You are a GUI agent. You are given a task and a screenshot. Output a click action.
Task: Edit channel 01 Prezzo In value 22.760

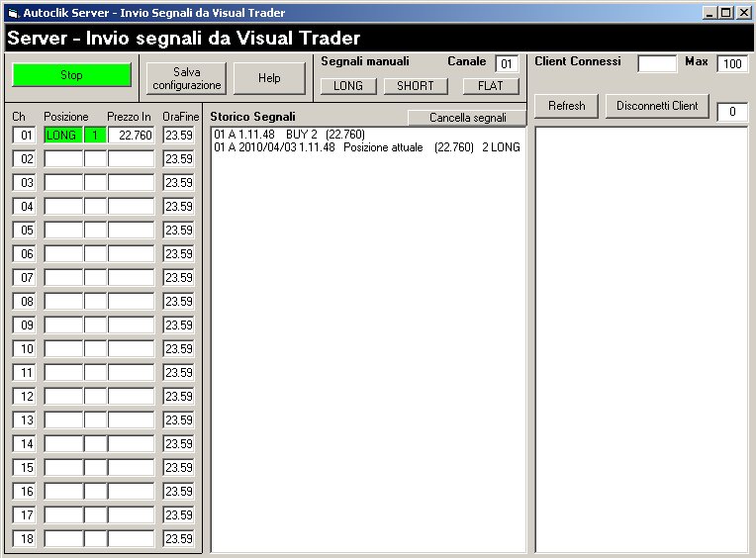tap(131, 135)
